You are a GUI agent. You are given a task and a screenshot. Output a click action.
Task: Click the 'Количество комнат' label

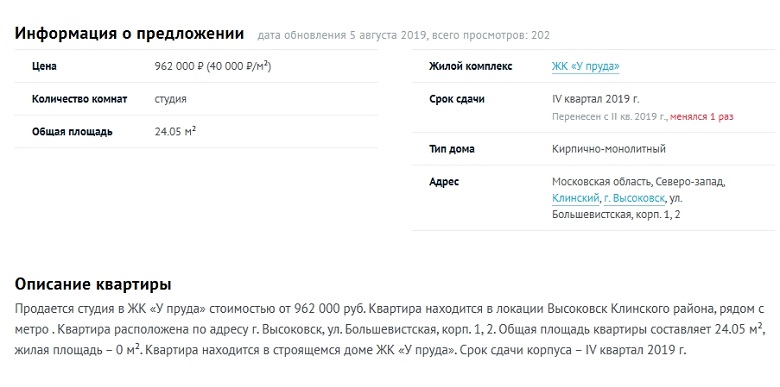point(80,99)
